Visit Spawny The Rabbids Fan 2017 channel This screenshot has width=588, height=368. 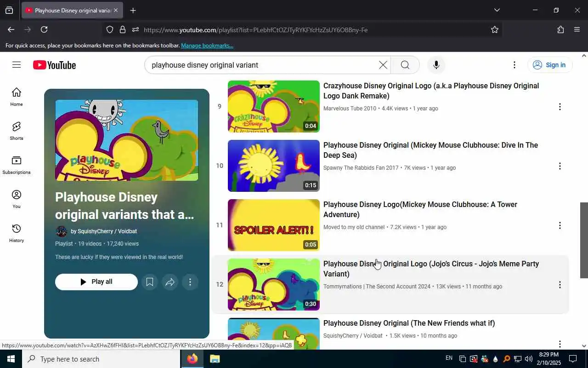pos(361,168)
